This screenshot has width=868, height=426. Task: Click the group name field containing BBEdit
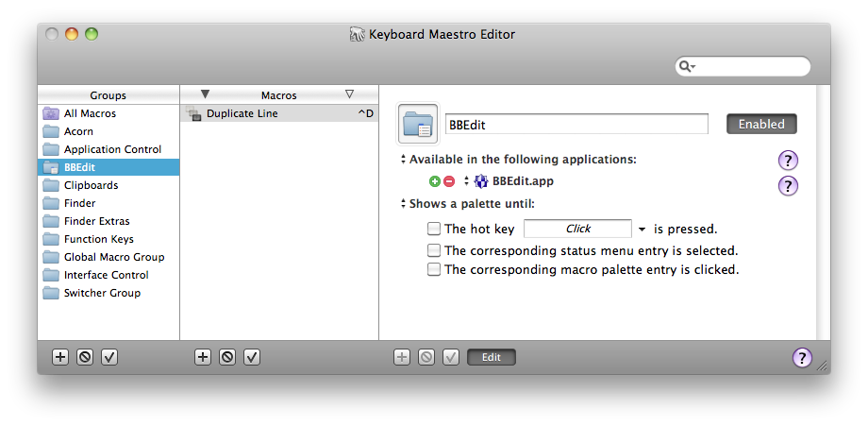576,124
